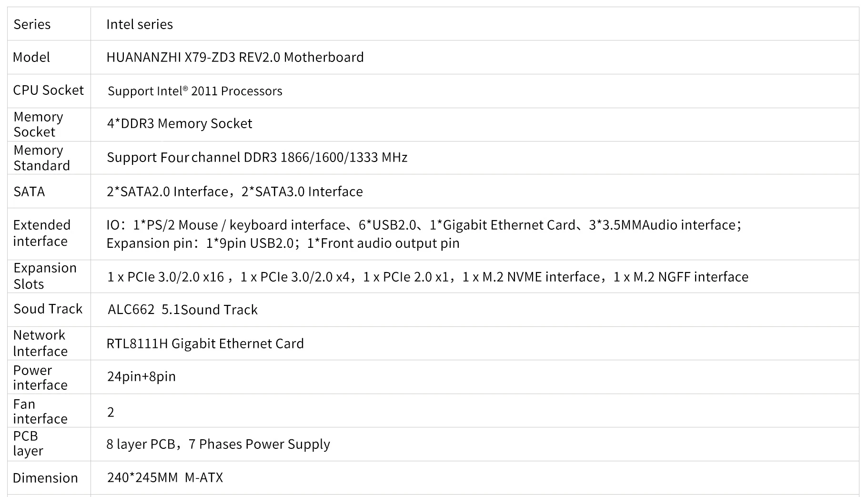
Task: Click the DDR3 1866/1600/1333 MHz line
Action: point(257,157)
